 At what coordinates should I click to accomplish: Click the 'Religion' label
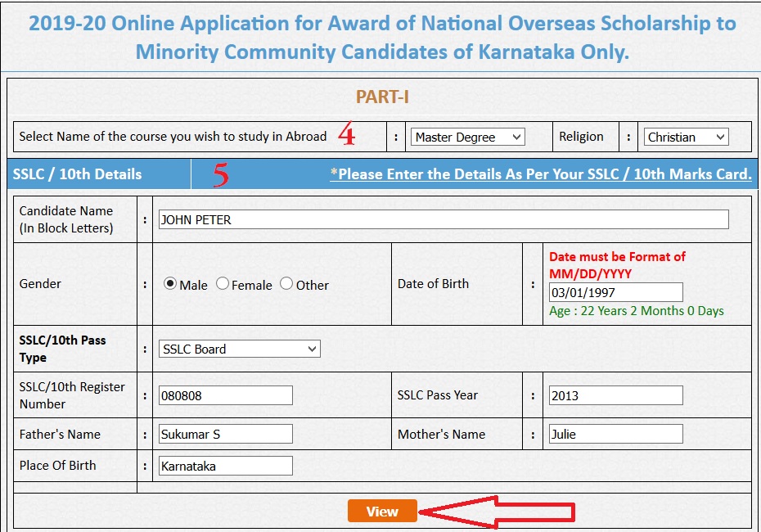coord(581,137)
